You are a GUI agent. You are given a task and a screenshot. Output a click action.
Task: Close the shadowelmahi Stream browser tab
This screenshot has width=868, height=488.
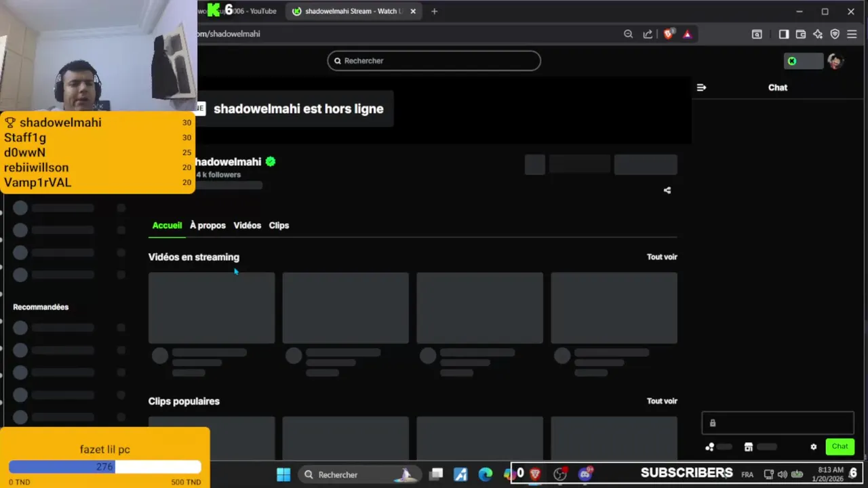413,11
